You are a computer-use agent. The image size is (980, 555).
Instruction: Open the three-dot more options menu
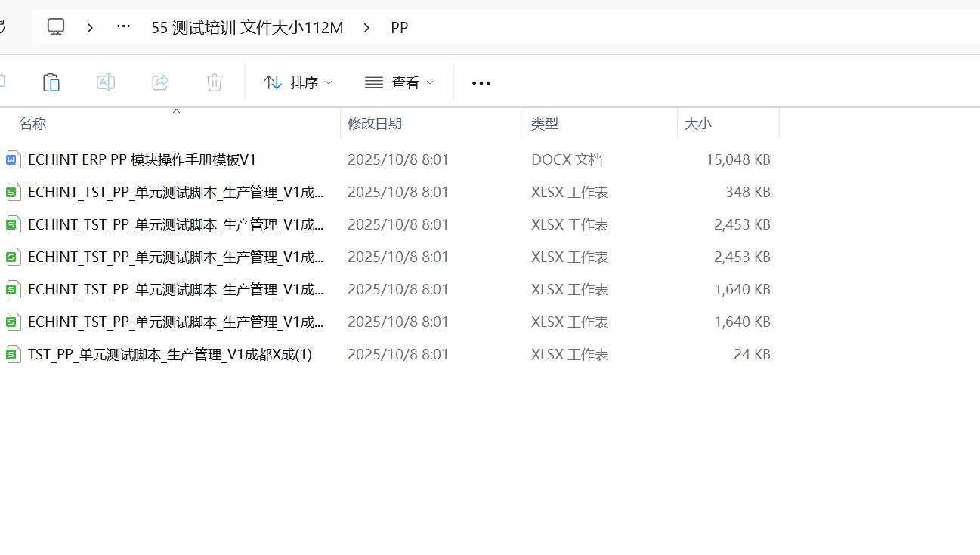click(x=481, y=83)
